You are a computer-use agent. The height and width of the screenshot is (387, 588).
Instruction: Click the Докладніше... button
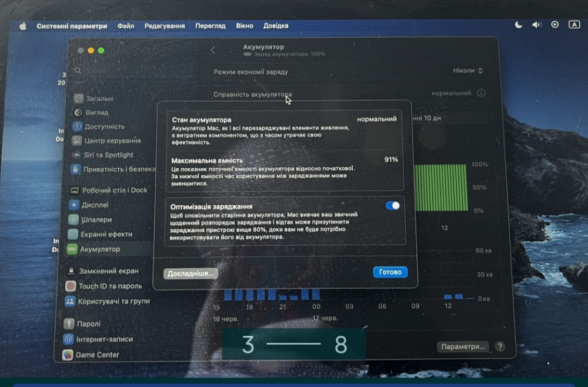coord(190,273)
